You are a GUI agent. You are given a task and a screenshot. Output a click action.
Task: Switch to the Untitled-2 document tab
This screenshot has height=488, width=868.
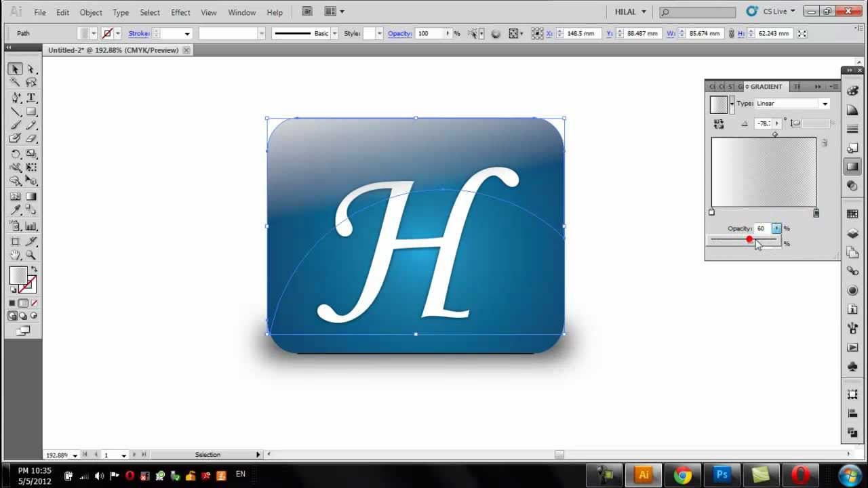(x=113, y=50)
